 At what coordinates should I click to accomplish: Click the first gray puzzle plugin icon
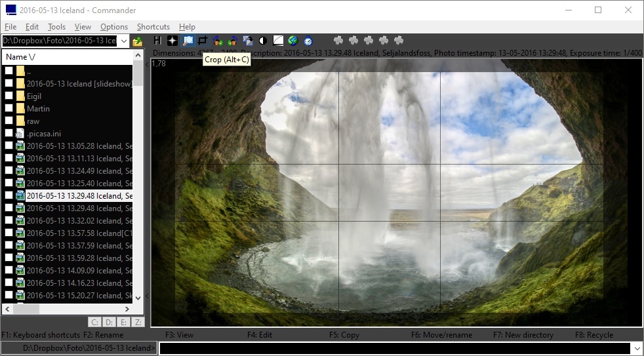click(x=338, y=40)
